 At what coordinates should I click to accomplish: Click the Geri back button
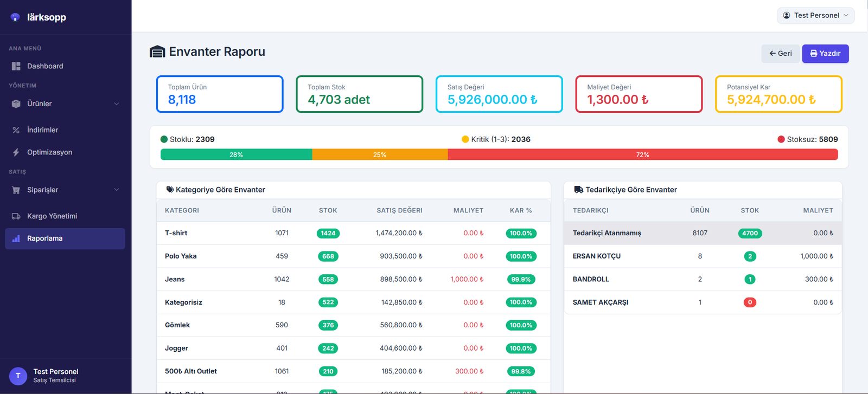coord(780,54)
